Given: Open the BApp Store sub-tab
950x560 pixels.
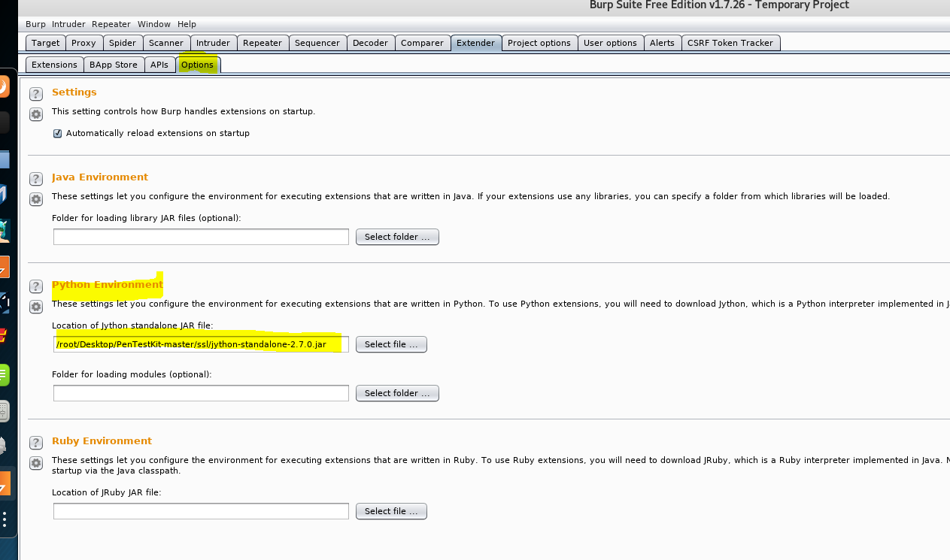Looking at the screenshot, I should tap(114, 65).
